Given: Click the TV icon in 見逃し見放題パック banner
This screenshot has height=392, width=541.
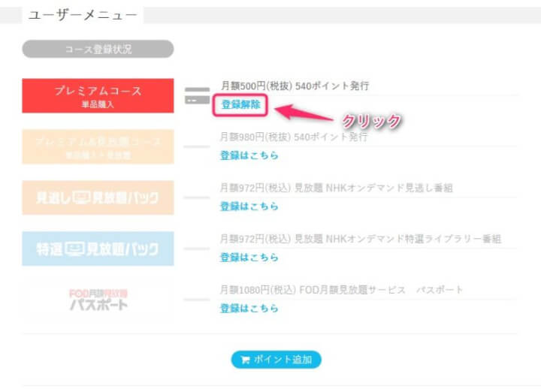Looking at the screenshot, I should [x=81, y=198].
